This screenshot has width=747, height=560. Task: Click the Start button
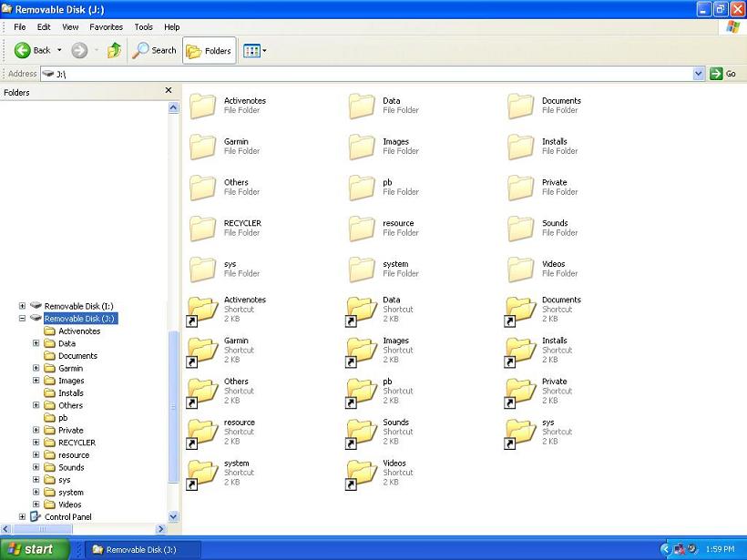pos(32,549)
